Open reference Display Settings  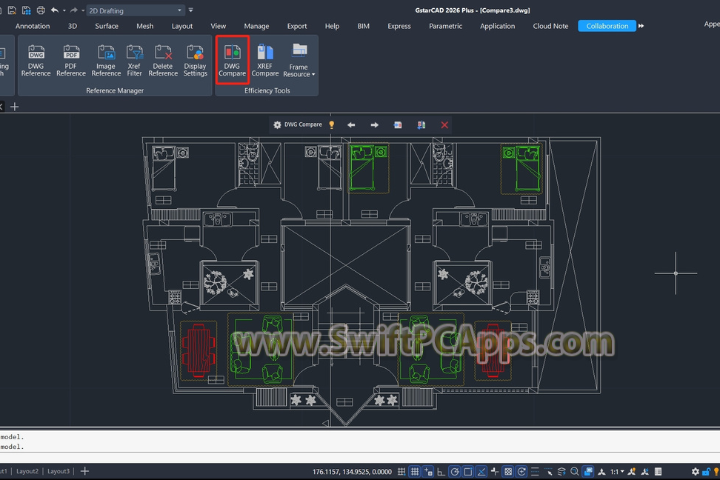[195, 61]
